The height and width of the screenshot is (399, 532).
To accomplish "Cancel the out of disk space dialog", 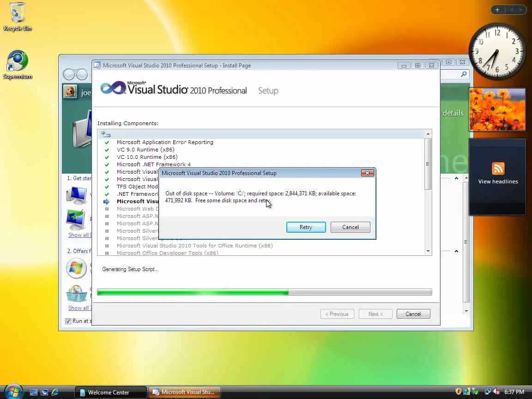I will 350,227.
